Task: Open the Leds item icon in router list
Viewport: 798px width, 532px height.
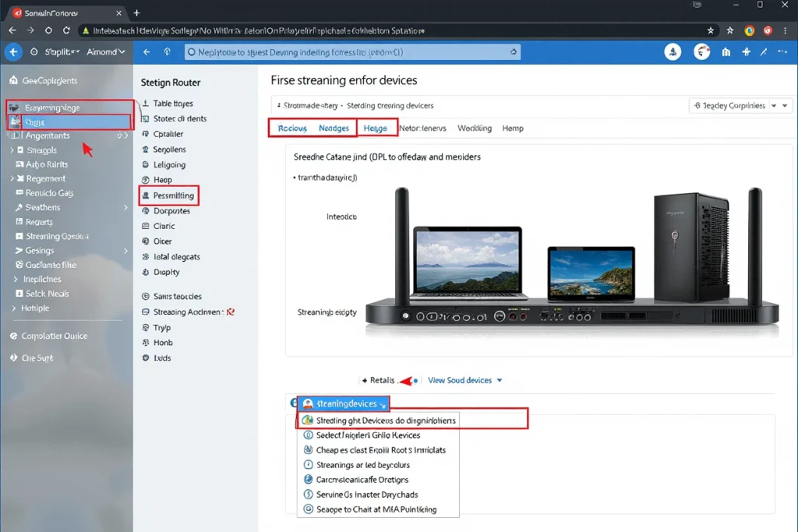Action: click(148, 358)
